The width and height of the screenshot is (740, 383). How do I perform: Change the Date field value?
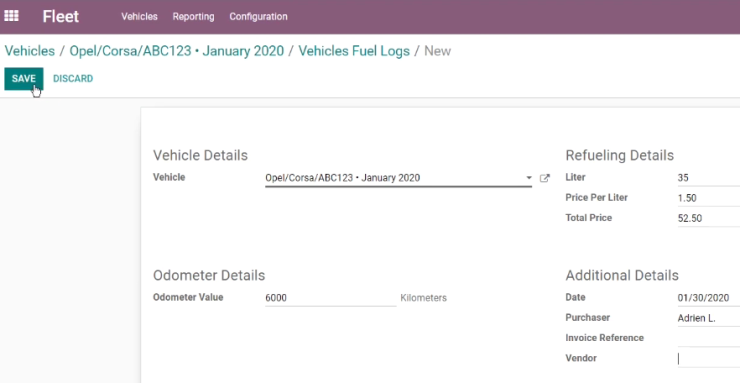coord(709,298)
